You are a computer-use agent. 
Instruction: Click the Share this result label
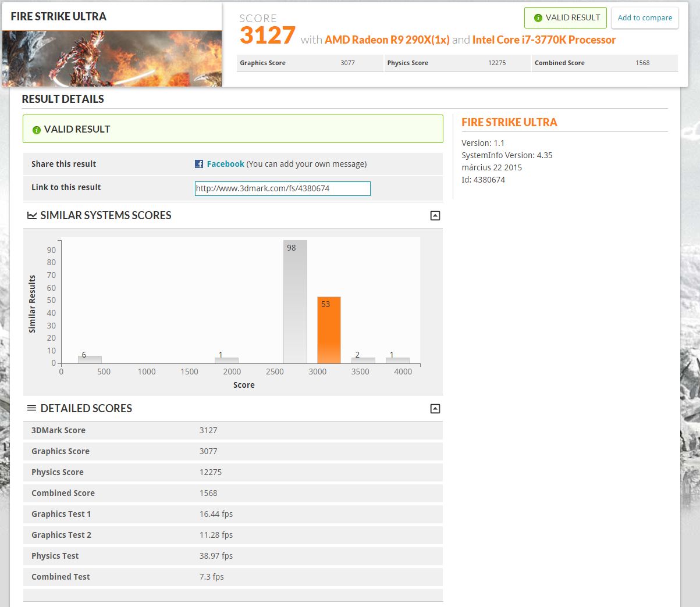point(63,164)
